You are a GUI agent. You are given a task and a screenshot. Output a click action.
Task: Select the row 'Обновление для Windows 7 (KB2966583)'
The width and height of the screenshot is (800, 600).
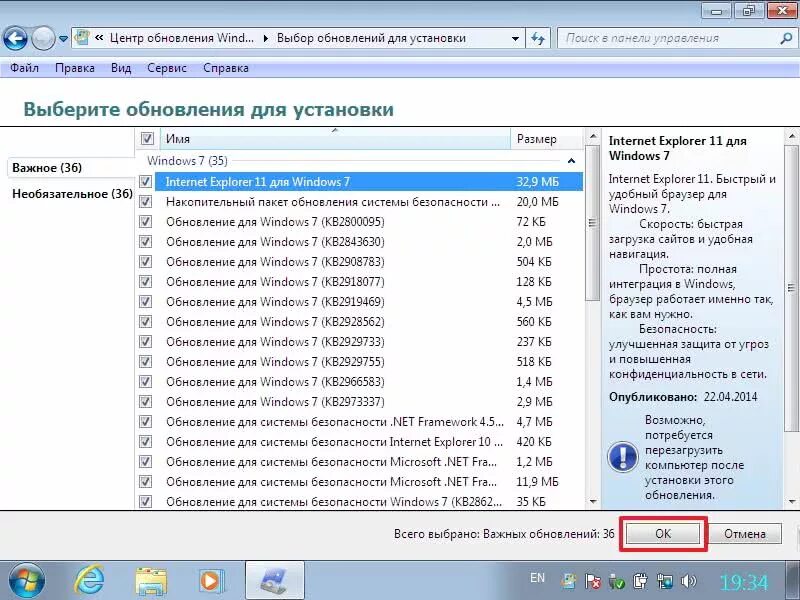[x=368, y=382]
